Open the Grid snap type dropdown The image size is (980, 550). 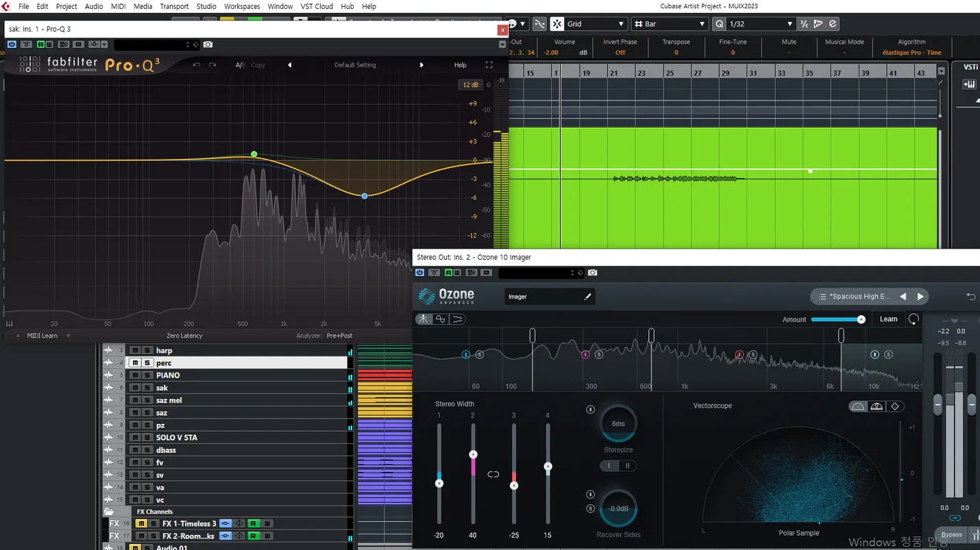pos(596,24)
